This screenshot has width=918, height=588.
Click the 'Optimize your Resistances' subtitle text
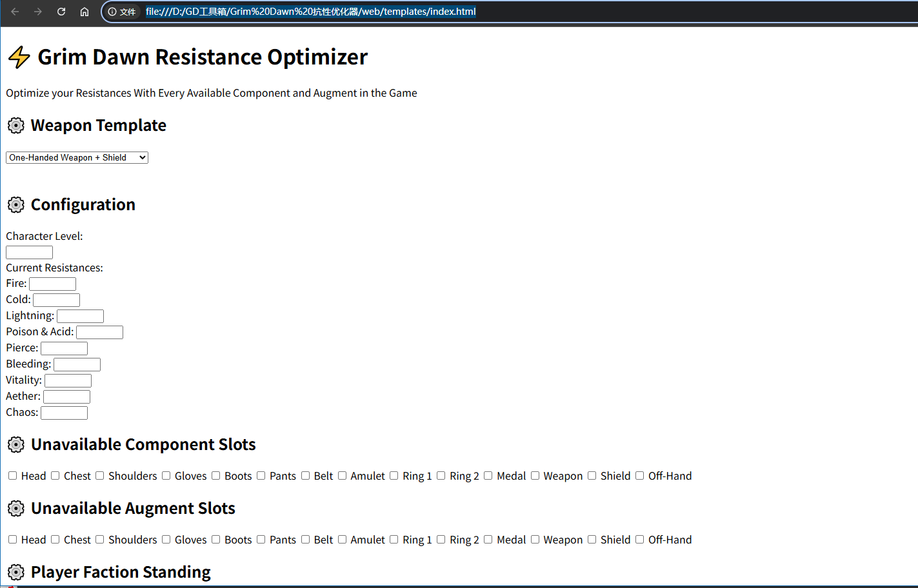212,93
